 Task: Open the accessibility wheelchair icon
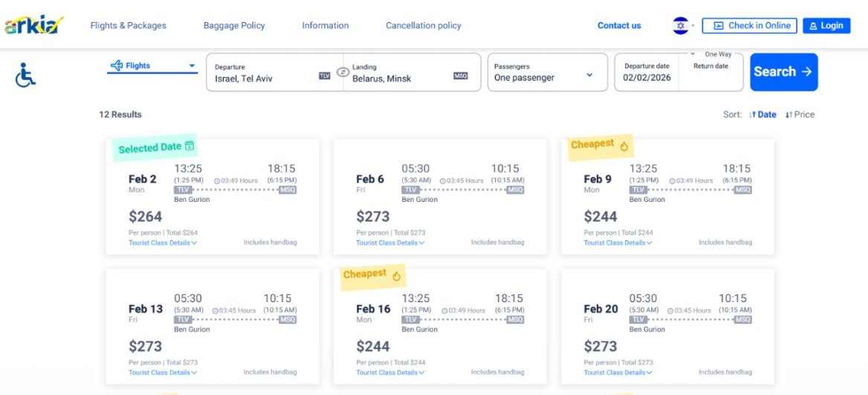[25, 74]
